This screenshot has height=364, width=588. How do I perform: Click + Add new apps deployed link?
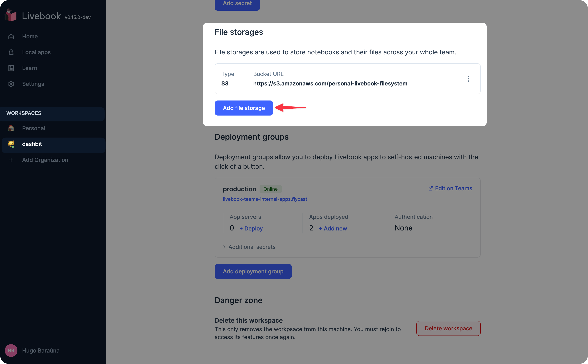click(x=333, y=228)
